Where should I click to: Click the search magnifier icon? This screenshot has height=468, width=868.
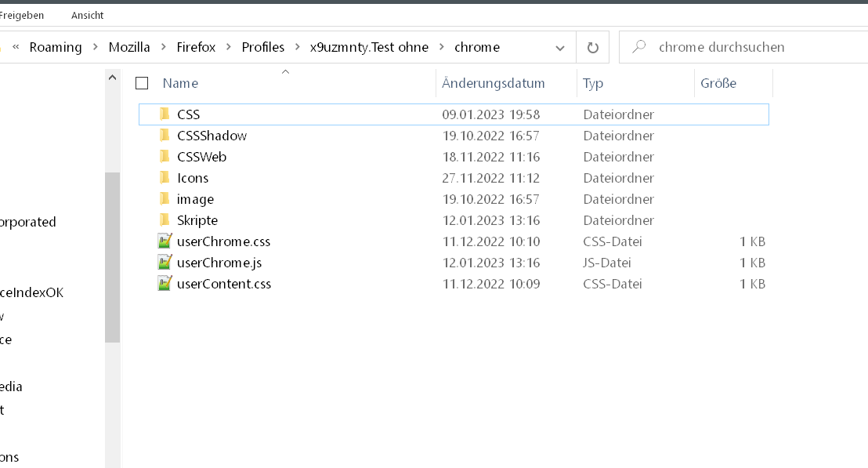click(x=639, y=47)
